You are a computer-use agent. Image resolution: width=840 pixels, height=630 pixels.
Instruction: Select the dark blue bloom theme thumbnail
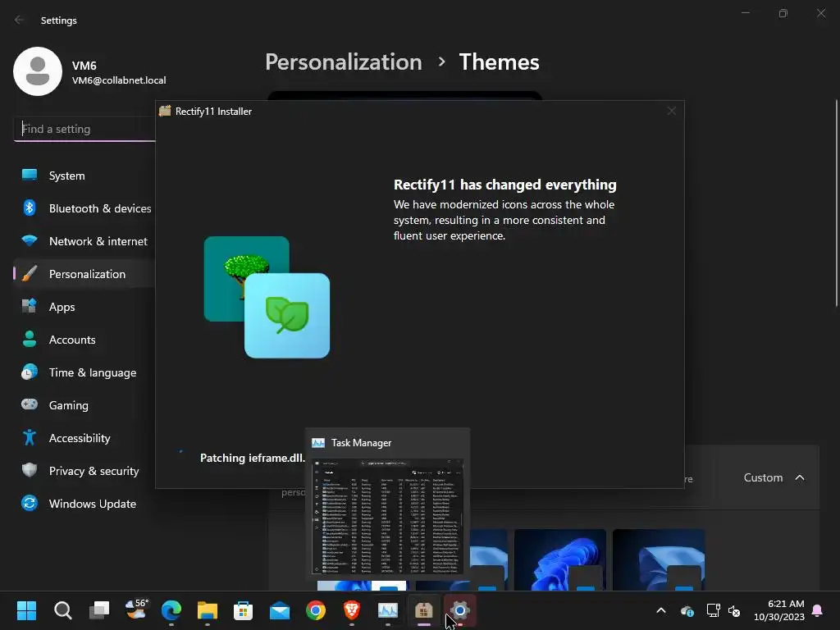coord(559,559)
